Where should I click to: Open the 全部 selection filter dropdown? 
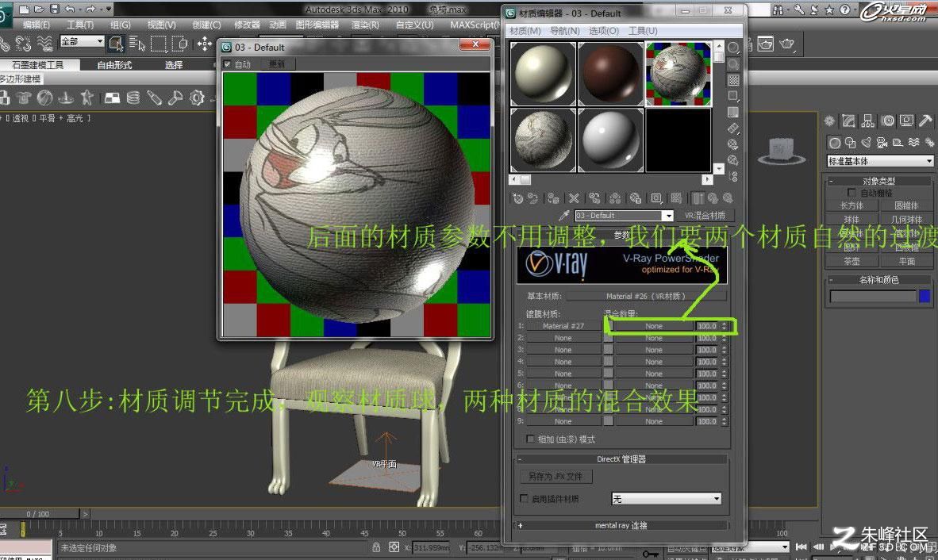(x=82, y=42)
